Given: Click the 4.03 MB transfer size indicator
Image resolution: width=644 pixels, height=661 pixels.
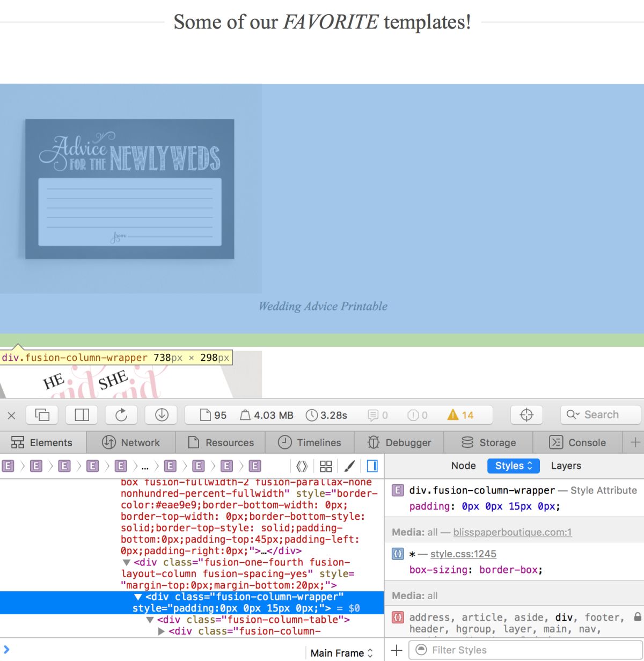Looking at the screenshot, I should (267, 415).
